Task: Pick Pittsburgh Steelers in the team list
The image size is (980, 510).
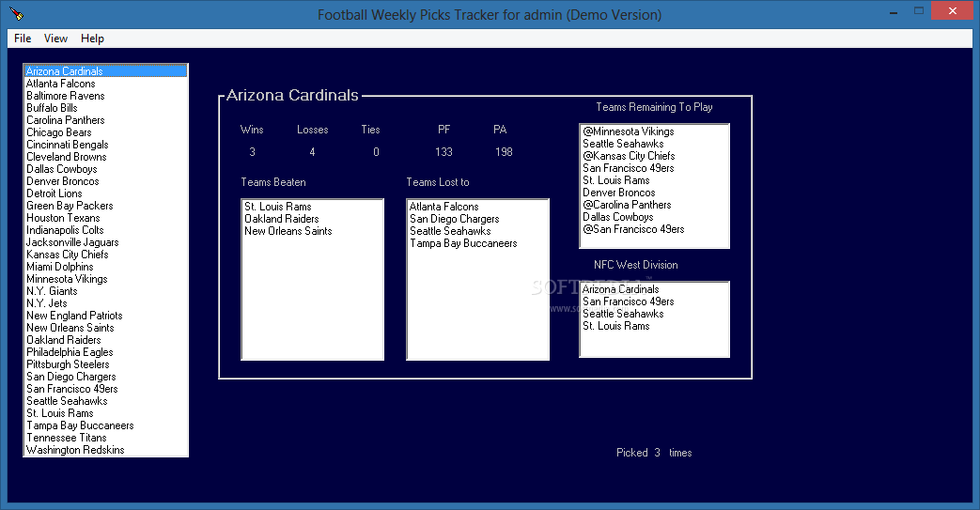Action: tap(105, 363)
